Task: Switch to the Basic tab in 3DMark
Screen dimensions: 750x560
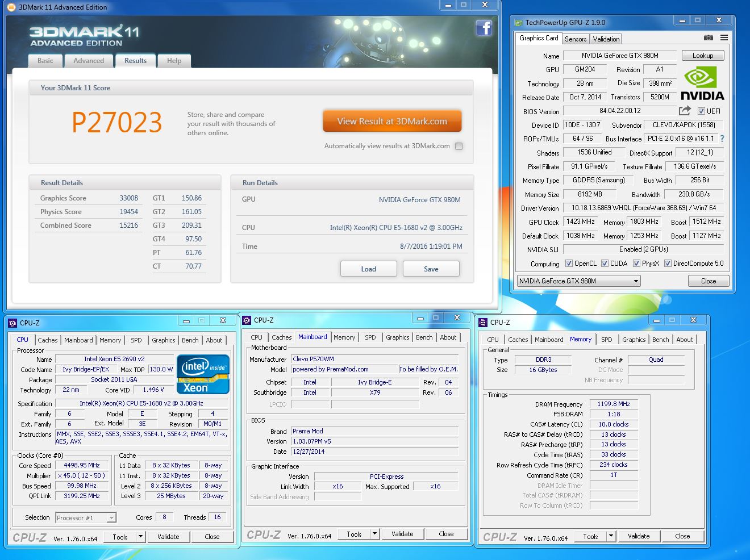Action: [45, 61]
